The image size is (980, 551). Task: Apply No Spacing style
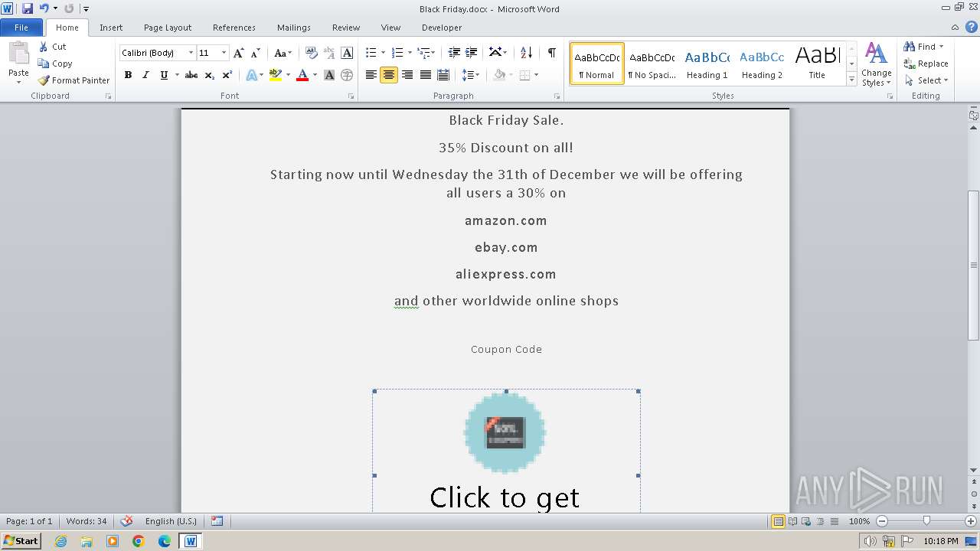[x=652, y=64]
